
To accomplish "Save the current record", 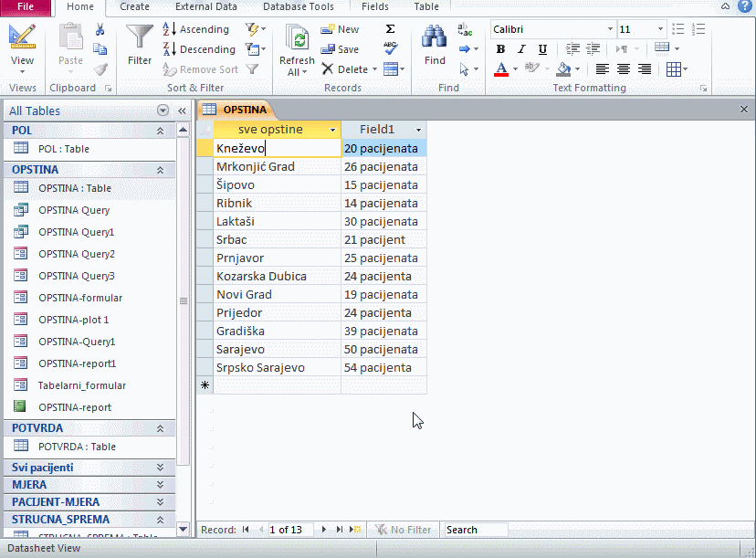I will [x=340, y=49].
